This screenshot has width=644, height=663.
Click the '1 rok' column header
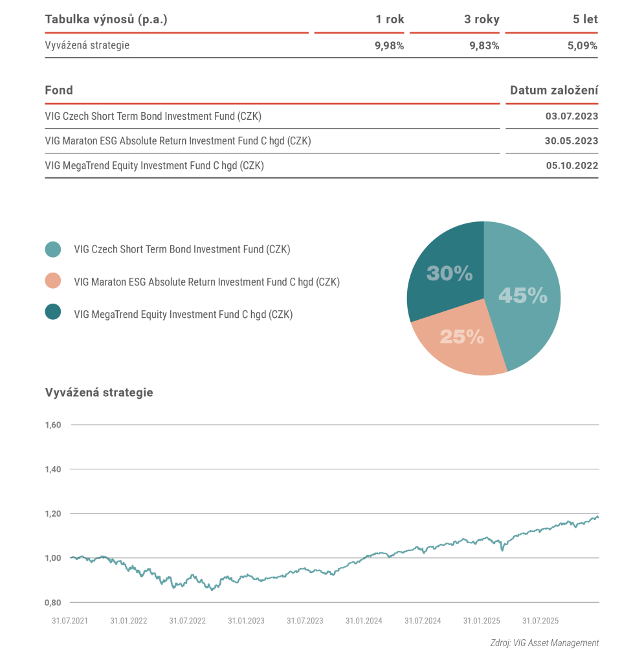(390, 19)
